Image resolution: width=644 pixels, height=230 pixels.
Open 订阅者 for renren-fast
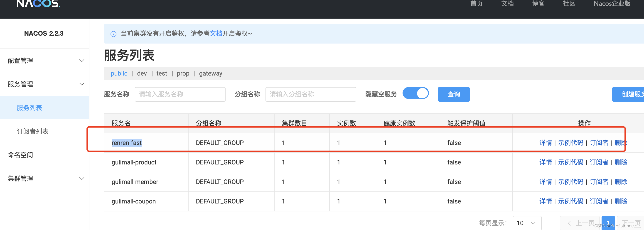(x=599, y=143)
